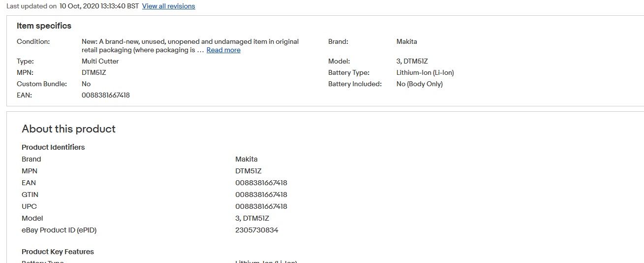Click the Makita brand value in Item specifics
This screenshot has height=263, width=644.
pos(406,42)
